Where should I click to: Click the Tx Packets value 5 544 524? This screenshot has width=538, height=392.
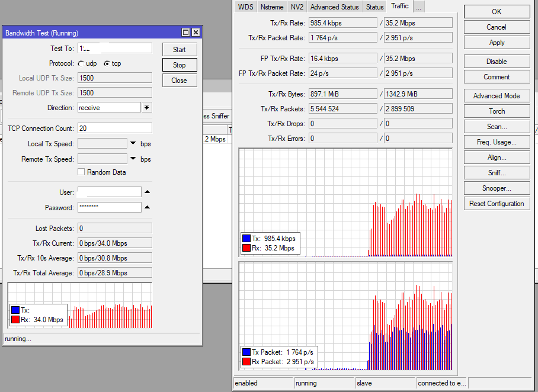343,108
